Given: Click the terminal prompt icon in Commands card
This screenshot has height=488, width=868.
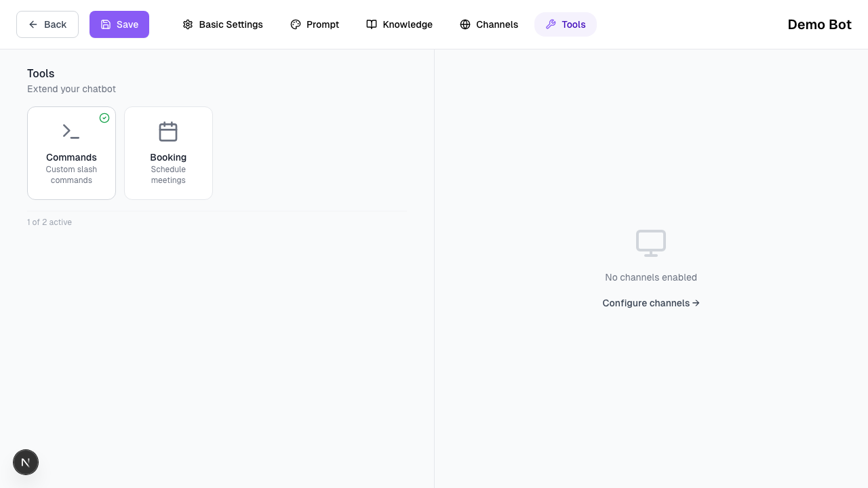Looking at the screenshot, I should pos(71,131).
